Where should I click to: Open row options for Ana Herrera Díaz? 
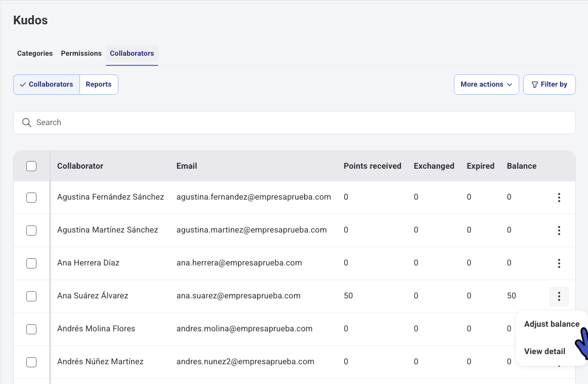tap(559, 263)
